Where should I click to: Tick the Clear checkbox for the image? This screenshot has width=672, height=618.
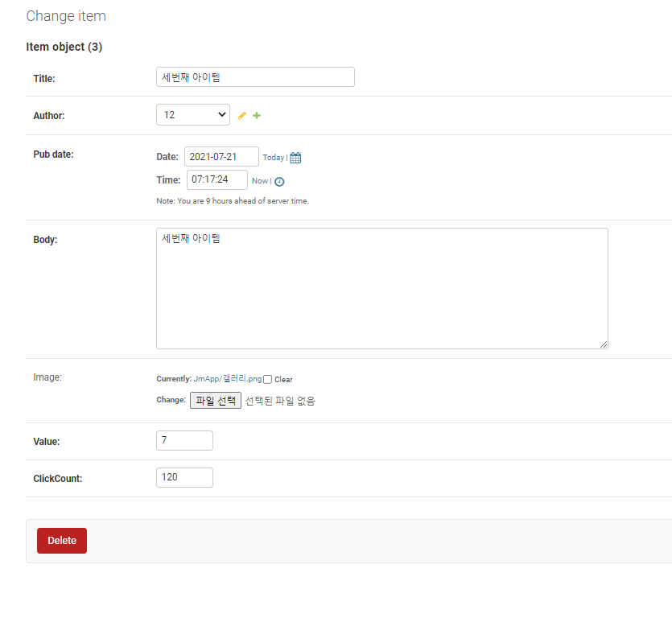pos(267,379)
